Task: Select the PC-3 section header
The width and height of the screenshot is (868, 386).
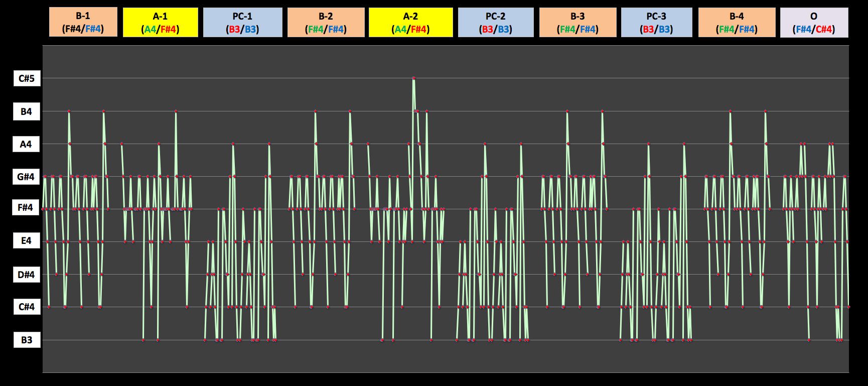Action: pyautogui.click(x=656, y=22)
